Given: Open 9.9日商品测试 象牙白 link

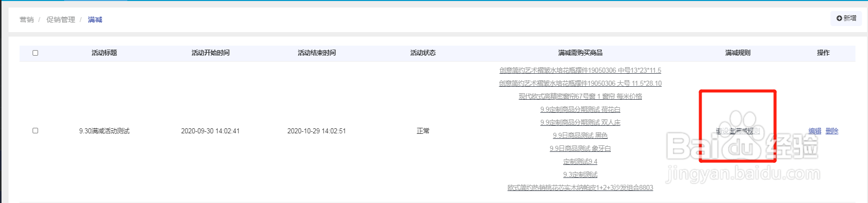Looking at the screenshot, I should point(580,148).
